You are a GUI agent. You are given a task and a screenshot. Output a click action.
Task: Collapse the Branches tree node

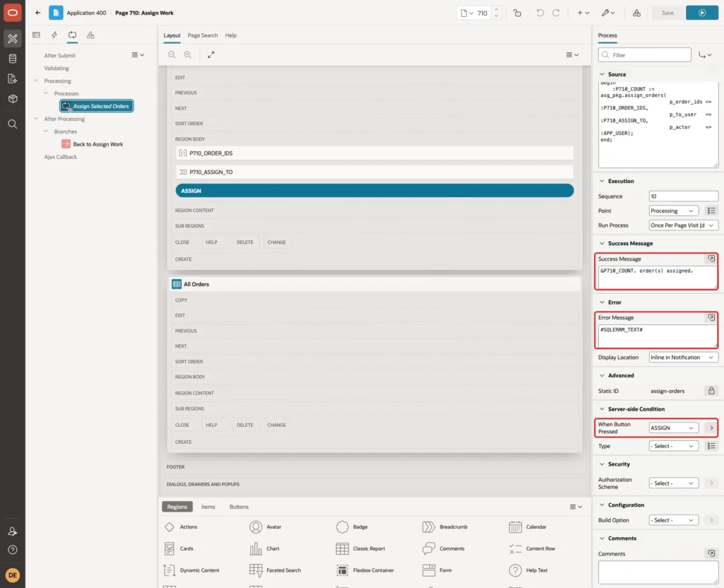(45, 131)
